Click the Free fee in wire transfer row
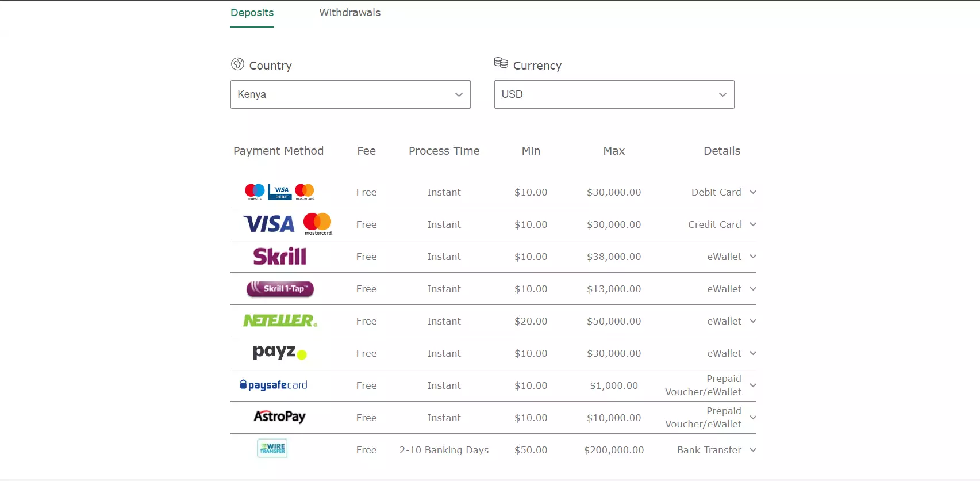The width and height of the screenshot is (980, 481). (x=366, y=450)
